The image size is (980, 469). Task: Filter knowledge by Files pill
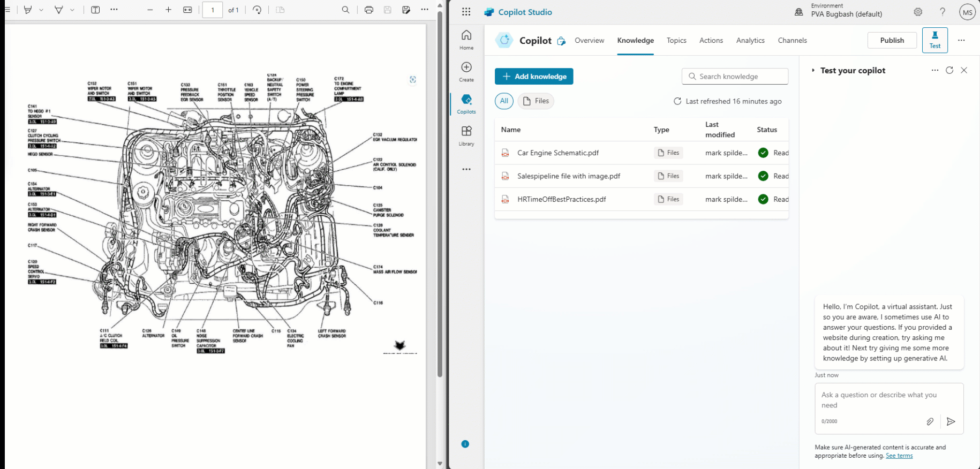[536, 101]
